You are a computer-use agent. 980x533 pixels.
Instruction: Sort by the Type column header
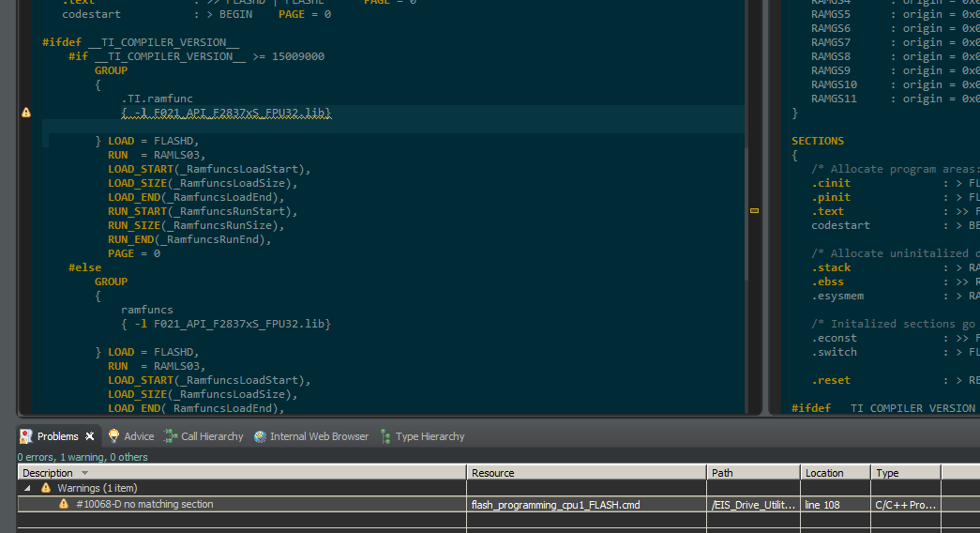coord(906,473)
